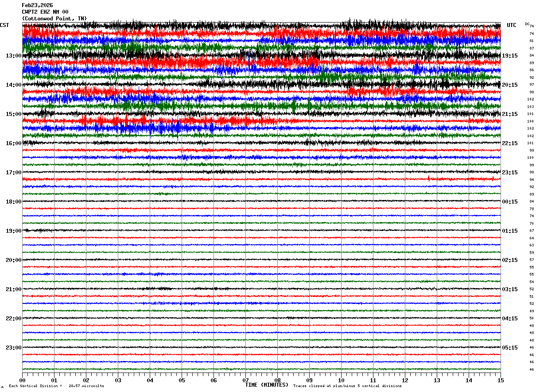The width and height of the screenshot is (536, 392).
Task: Click the 20:00 CST time label
Action: coord(14,260)
